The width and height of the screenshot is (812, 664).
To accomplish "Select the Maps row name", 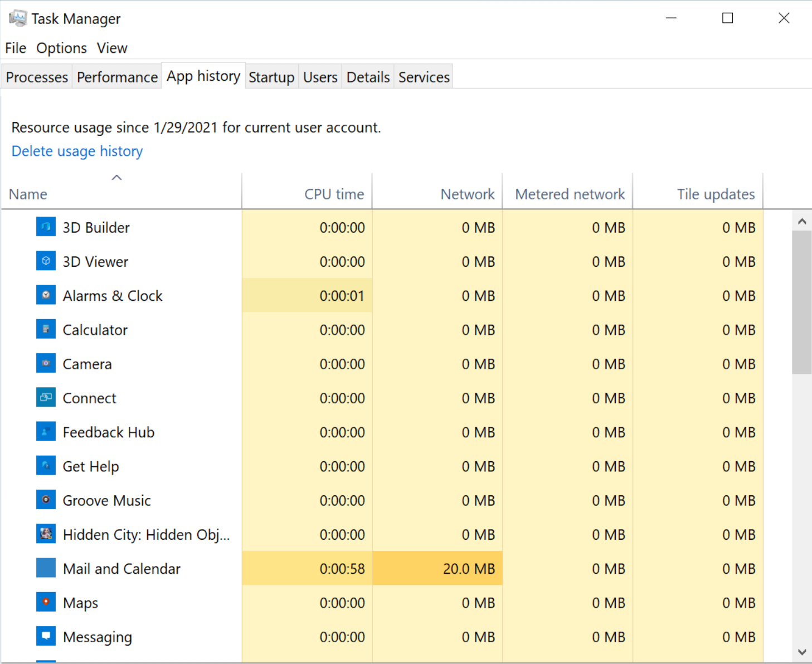I will point(80,603).
